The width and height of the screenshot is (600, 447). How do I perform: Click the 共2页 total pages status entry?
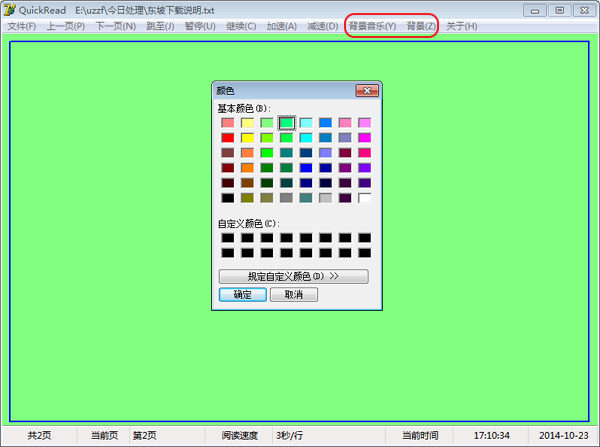coord(39,436)
